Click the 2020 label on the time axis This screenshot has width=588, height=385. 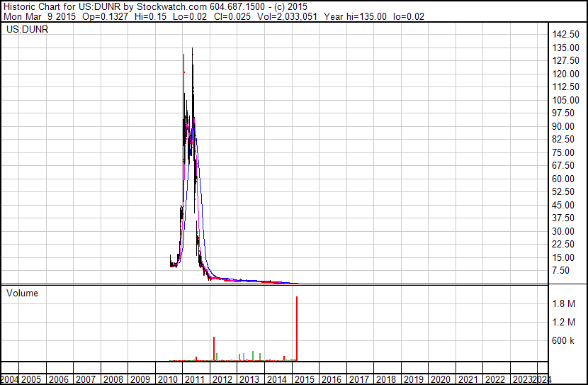(x=440, y=379)
